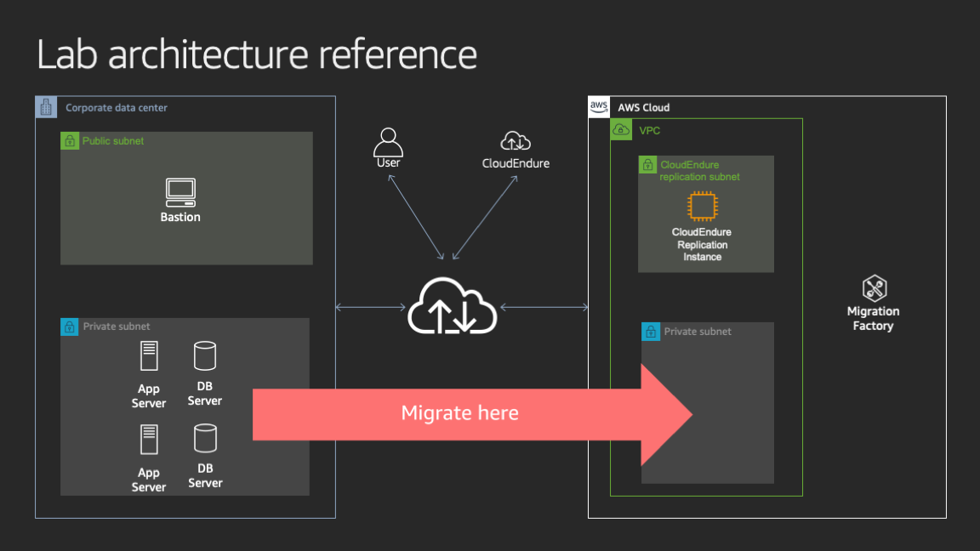Select the lower App Server icon

(x=149, y=439)
